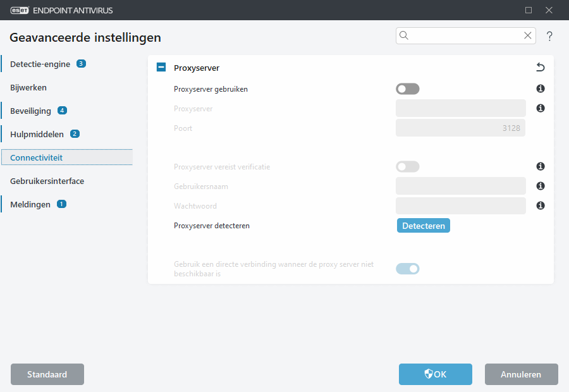Collapse the Proxyserver section

coord(161,67)
